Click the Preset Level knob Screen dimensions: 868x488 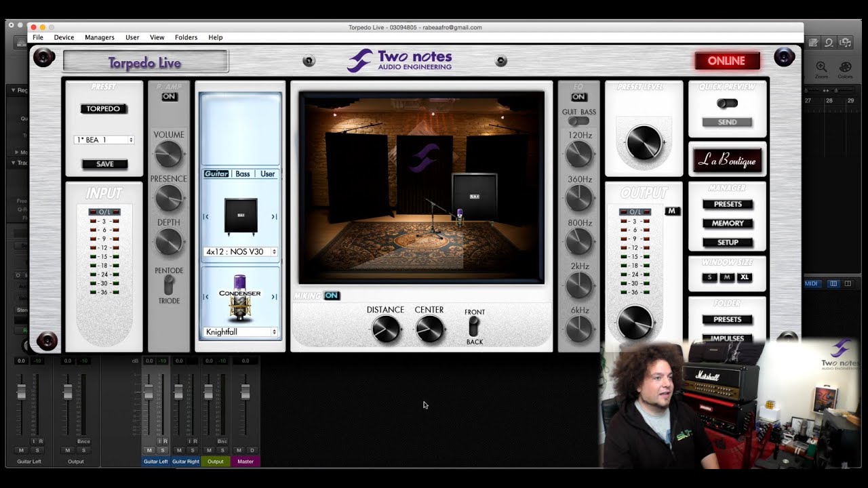(x=644, y=142)
